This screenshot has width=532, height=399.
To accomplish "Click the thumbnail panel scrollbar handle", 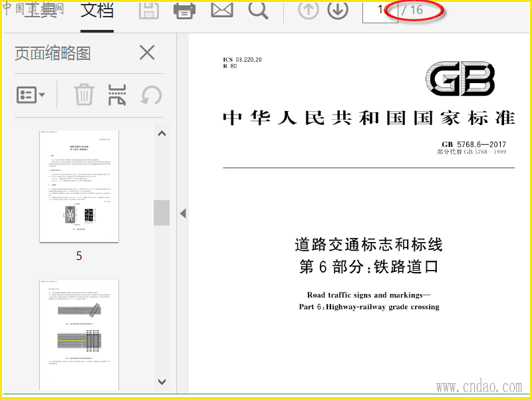I will [x=162, y=213].
